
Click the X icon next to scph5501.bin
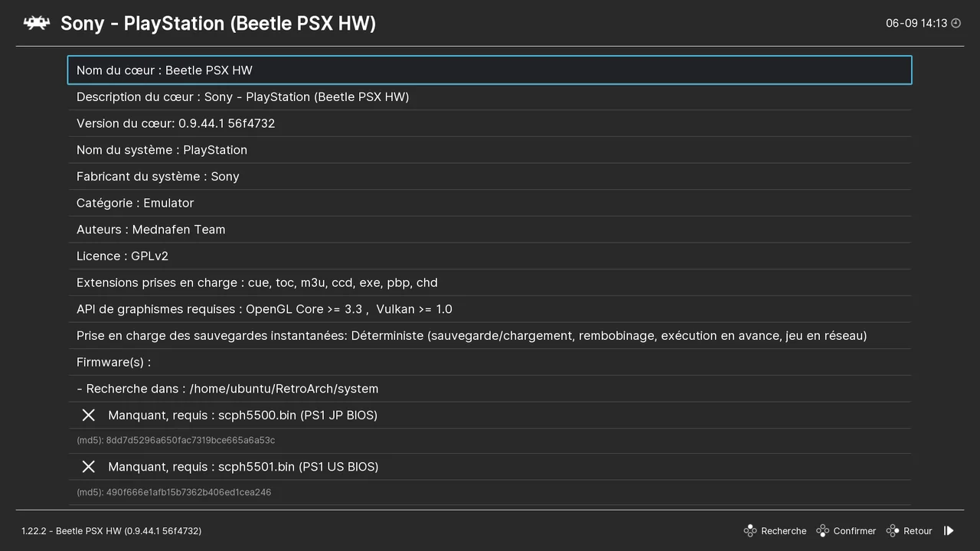click(x=89, y=467)
